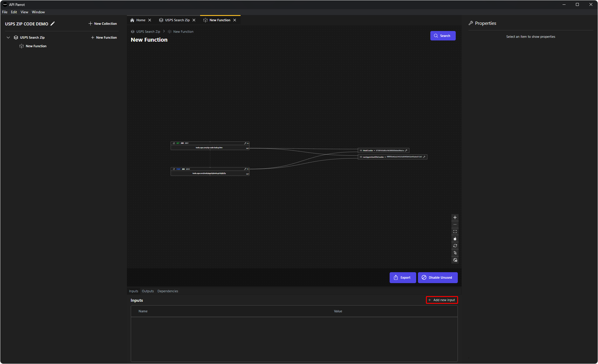Click the close icon on USPS Search Zip tab
Viewport: 598px width, 364px height.
point(194,20)
